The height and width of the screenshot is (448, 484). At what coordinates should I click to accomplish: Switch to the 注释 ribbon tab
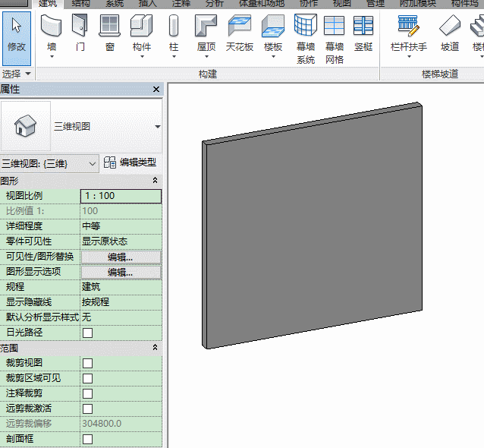[x=181, y=4]
